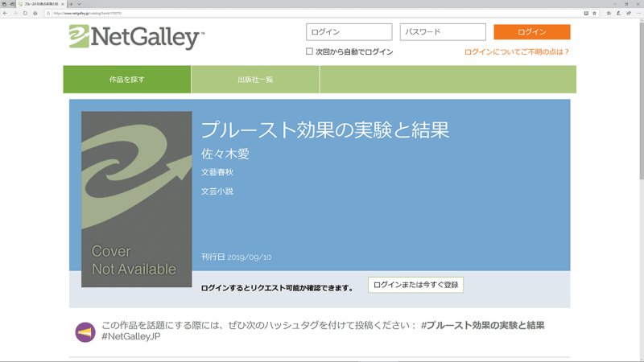The height and width of the screenshot is (362, 644).
Task: Click the publisher 文藝春秋 link
Action: click(x=217, y=172)
